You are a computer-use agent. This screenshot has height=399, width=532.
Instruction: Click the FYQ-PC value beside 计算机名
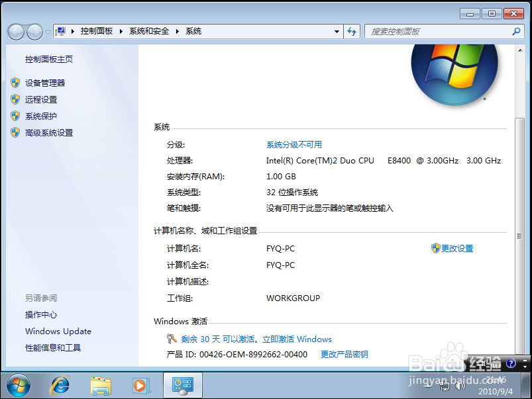281,249
